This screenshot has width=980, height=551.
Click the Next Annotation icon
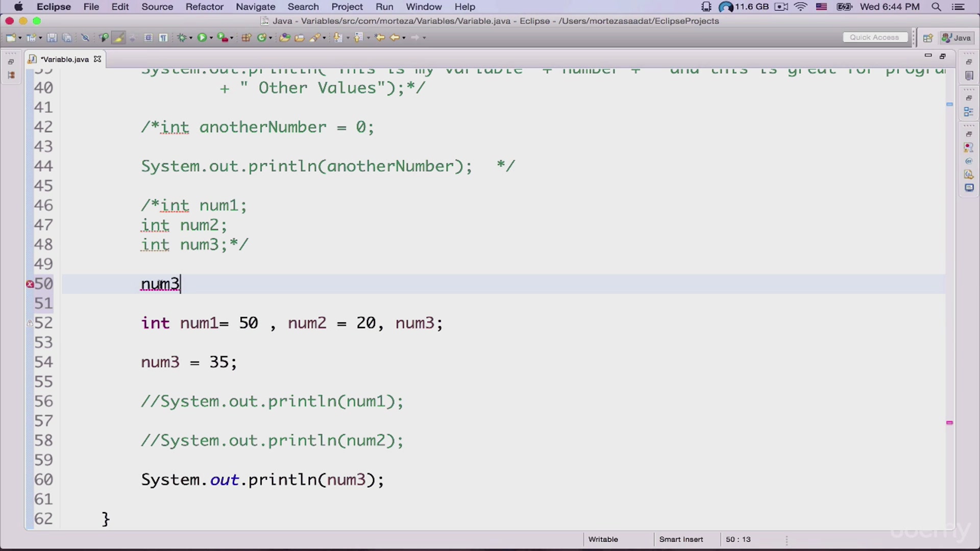click(338, 38)
